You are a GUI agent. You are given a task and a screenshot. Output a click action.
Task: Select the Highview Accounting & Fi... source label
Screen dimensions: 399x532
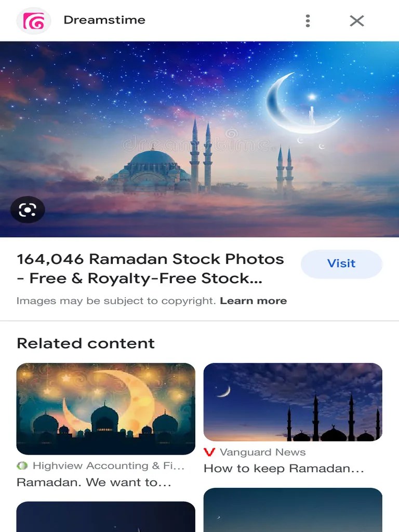point(109,465)
